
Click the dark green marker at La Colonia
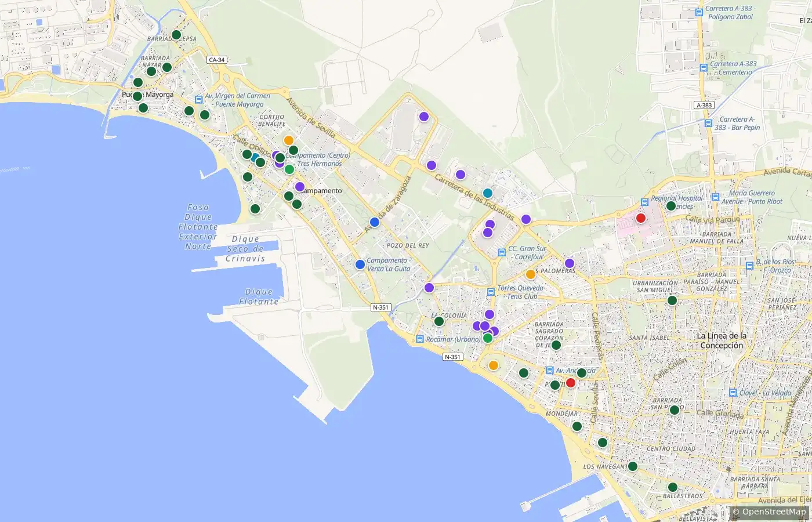tap(439, 321)
